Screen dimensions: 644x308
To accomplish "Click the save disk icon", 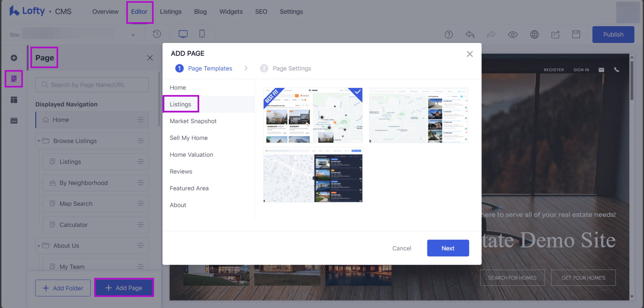I will point(576,35).
